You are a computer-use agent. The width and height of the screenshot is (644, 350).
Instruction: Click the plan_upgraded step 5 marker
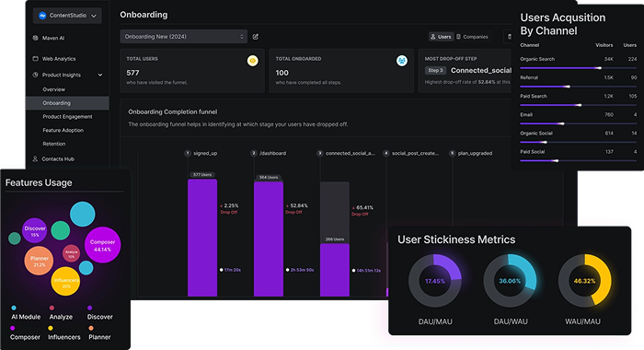click(453, 153)
